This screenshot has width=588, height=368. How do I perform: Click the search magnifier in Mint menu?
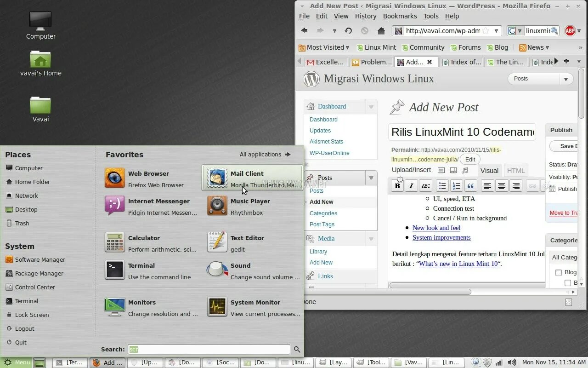point(297,350)
